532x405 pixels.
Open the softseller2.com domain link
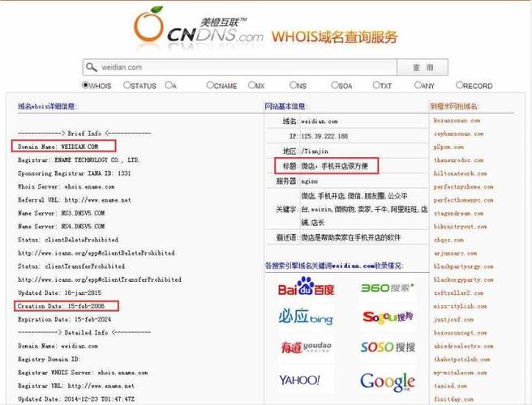(x=458, y=293)
